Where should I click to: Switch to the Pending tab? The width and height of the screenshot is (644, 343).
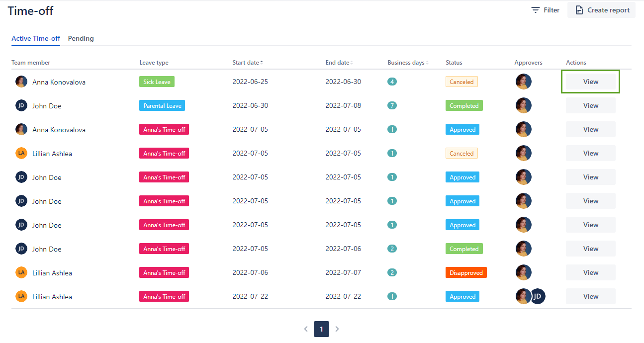click(81, 38)
